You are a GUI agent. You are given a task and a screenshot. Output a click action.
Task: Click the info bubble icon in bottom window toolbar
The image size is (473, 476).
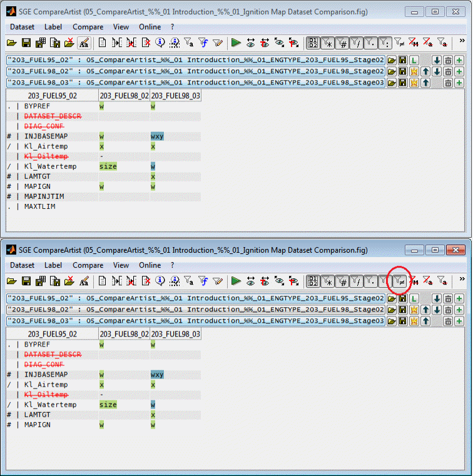coord(160,281)
